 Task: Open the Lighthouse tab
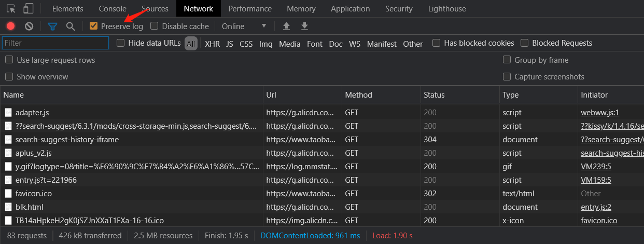447,8
